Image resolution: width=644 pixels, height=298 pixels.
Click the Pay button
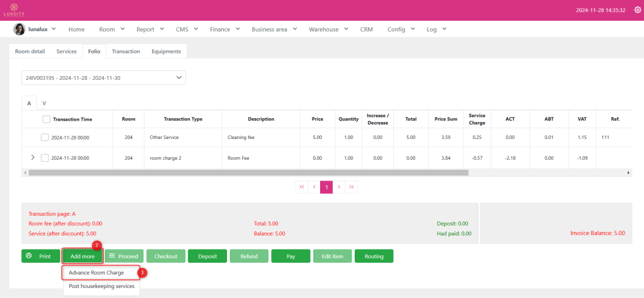click(x=291, y=256)
